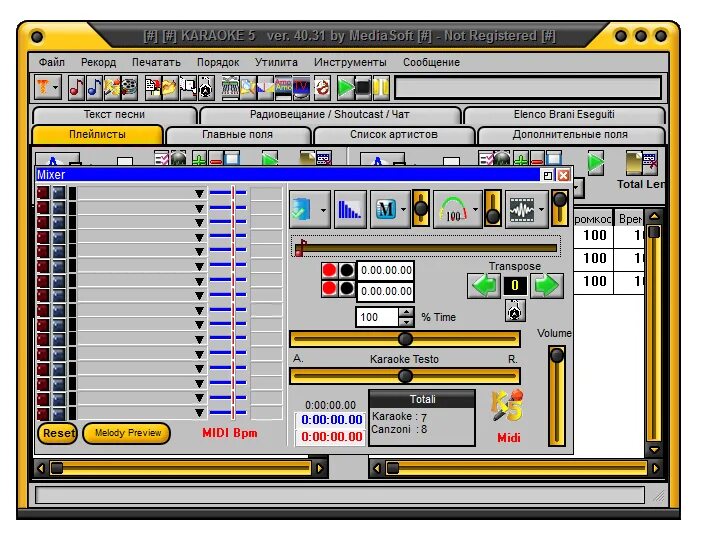The width and height of the screenshot is (708, 548).
Task: Click the yellow Reset button
Action: pos(58,433)
